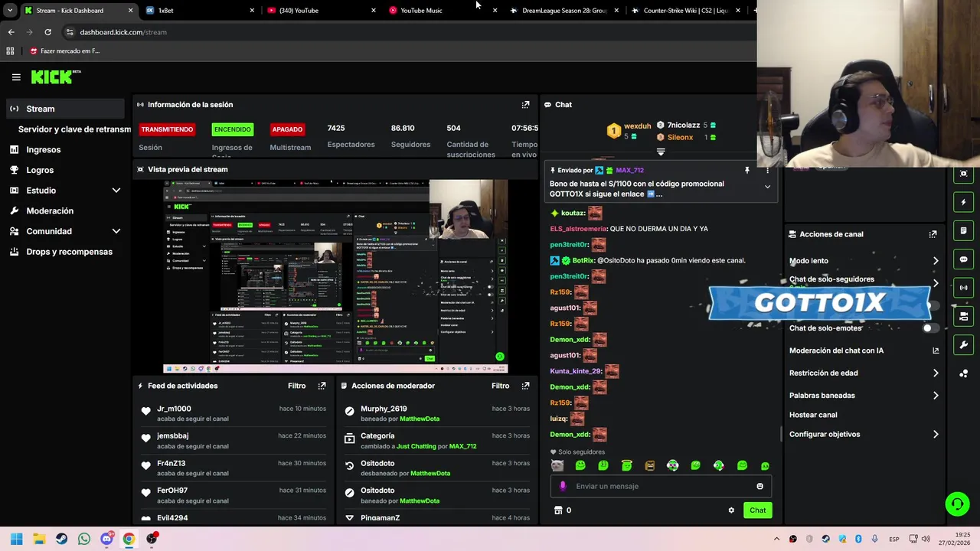Pop out the Feed de actividades panel

coord(322,386)
